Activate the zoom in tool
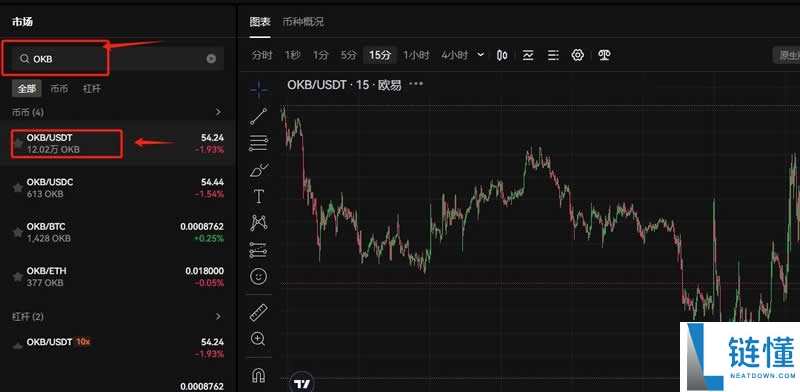 pyautogui.click(x=259, y=338)
